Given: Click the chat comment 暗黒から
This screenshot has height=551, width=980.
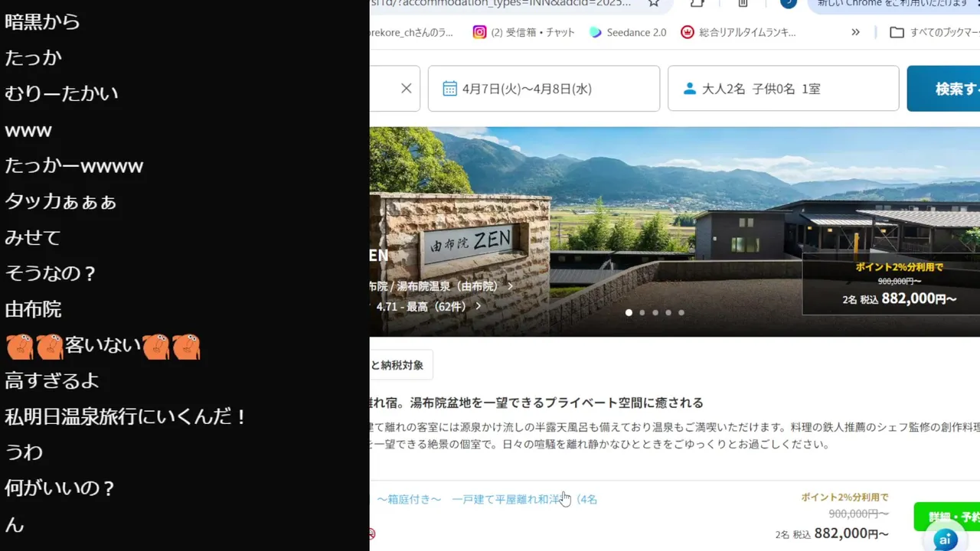Looking at the screenshot, I should 42,21.
